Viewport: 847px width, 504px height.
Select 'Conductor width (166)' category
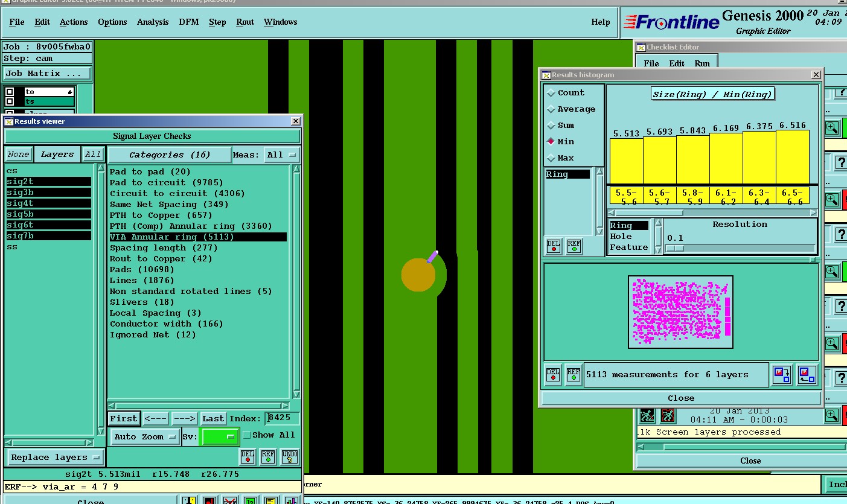point(167,324)
